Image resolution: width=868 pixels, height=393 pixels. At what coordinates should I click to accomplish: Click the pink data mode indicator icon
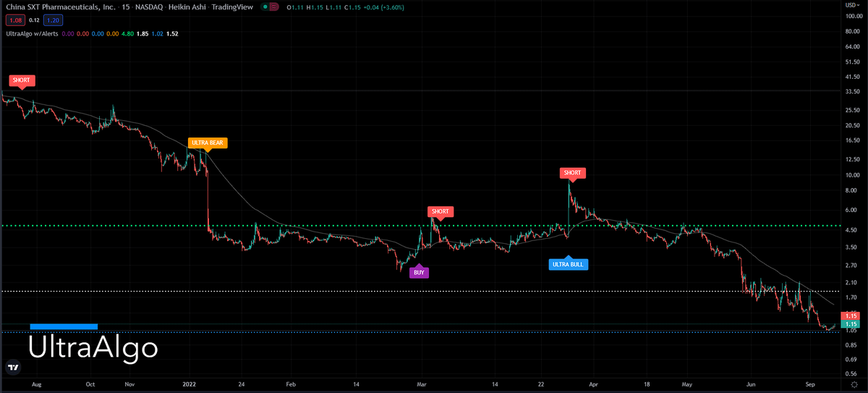pyautogui.click(x=276, y=7)
